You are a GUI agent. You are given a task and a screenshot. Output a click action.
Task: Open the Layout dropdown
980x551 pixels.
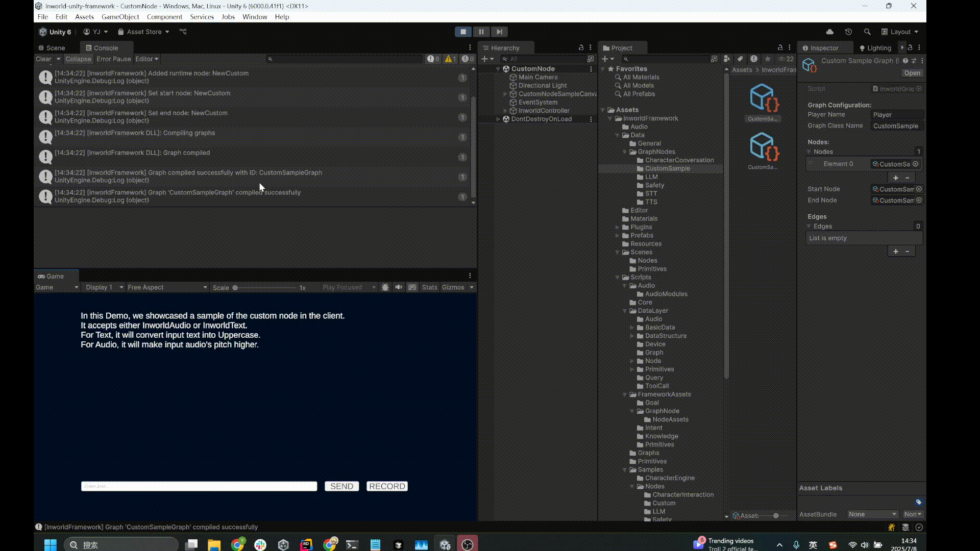click(x=900, y=32)
